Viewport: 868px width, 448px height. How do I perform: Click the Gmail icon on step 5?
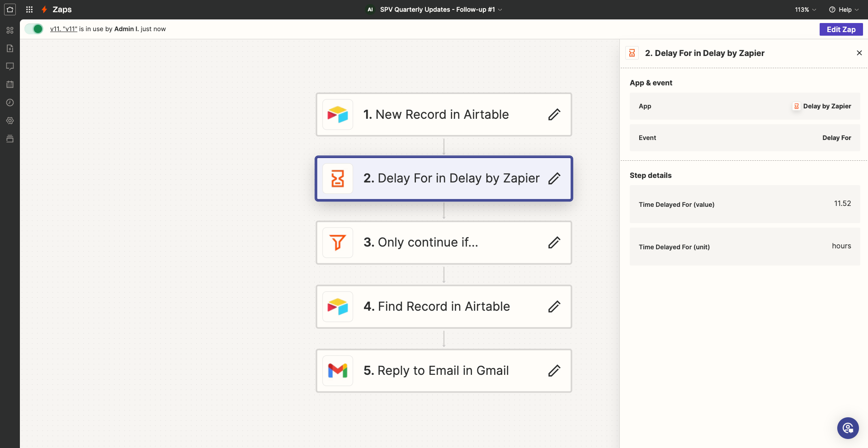click(x=338, y=371)
